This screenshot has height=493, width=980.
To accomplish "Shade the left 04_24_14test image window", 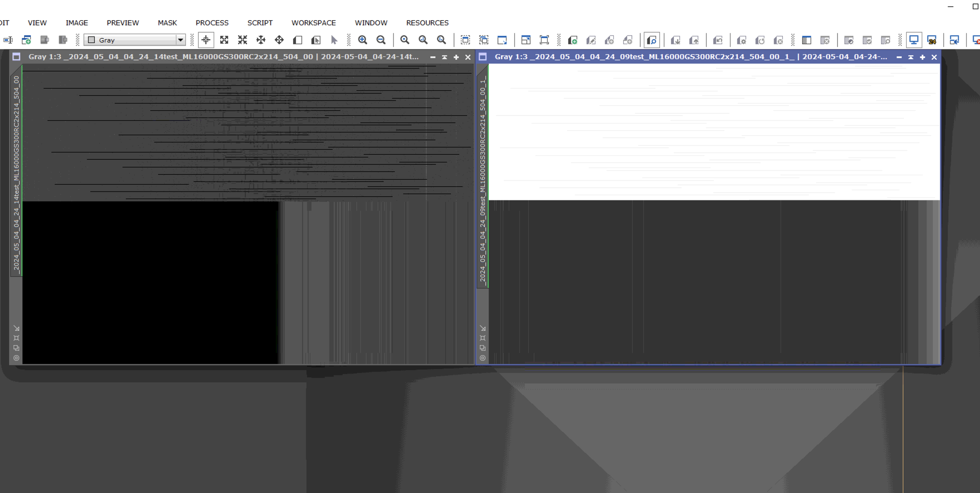I will click(444, 57).
